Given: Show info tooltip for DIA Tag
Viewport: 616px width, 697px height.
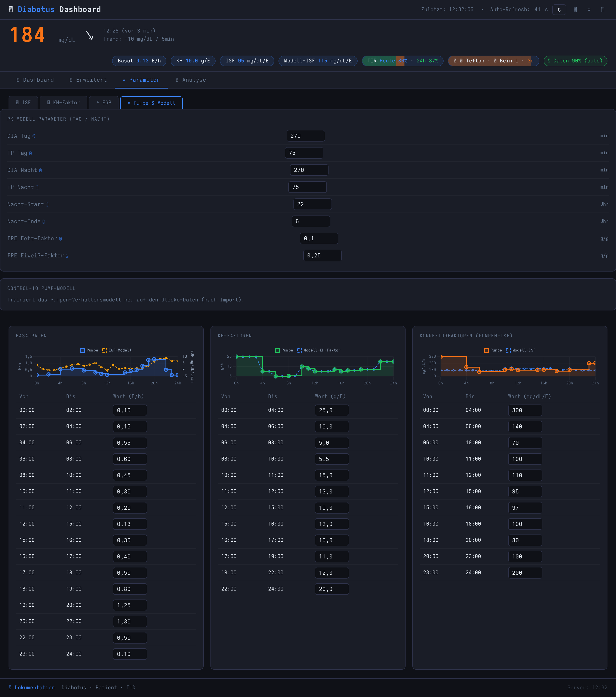Looking at the screenshot, I should (34, 136).
